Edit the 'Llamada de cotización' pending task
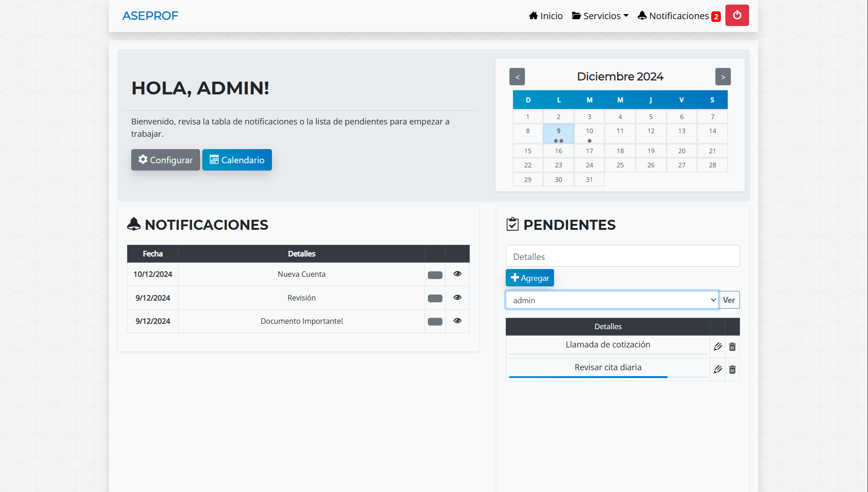Screen dimensions: 868x492 [718, 347]
